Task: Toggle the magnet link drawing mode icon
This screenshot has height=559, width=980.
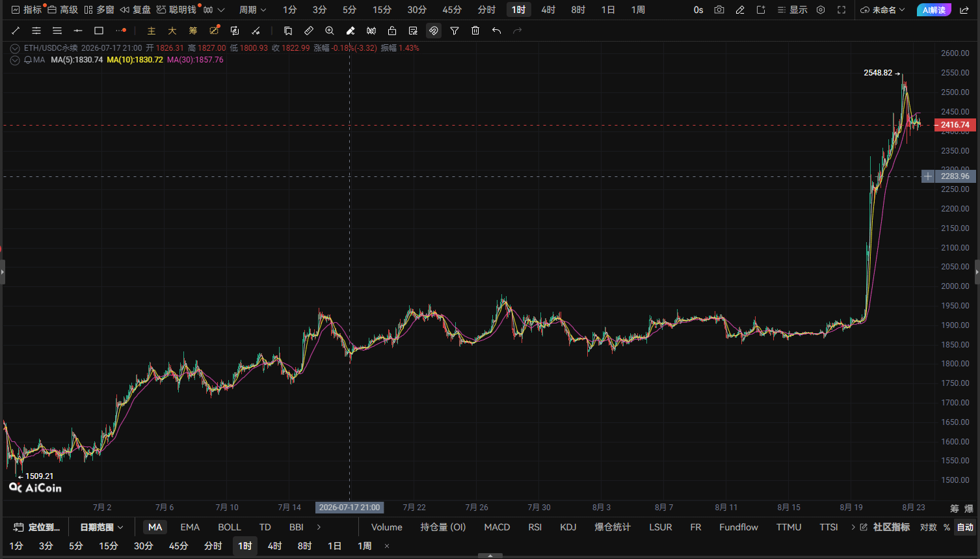Action: pos(434,31)
